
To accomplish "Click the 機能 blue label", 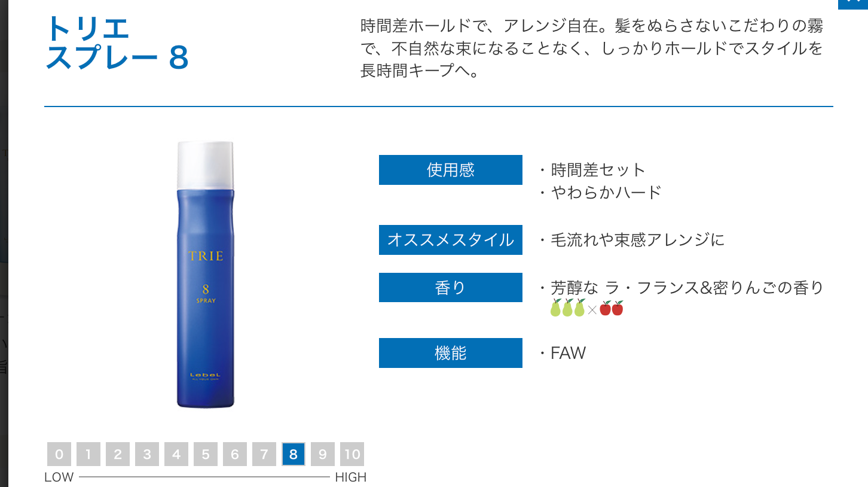I will tap(451, 353).
